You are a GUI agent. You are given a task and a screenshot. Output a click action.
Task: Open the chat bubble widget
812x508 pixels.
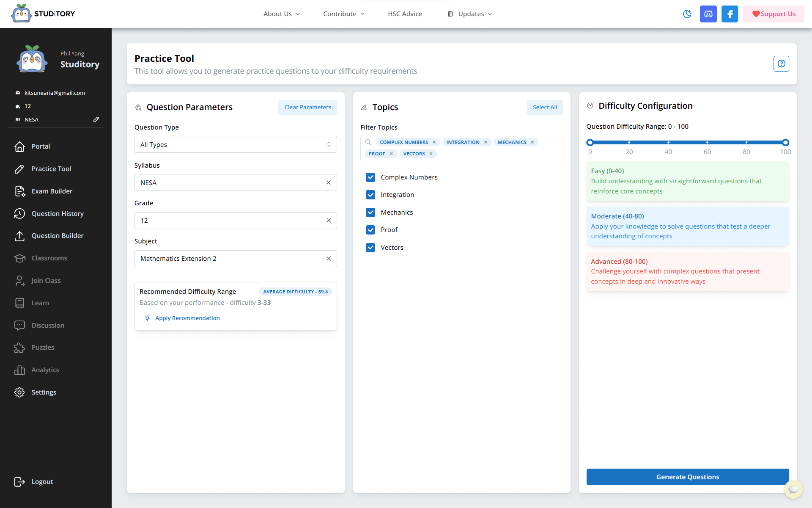tap(793, 489)
